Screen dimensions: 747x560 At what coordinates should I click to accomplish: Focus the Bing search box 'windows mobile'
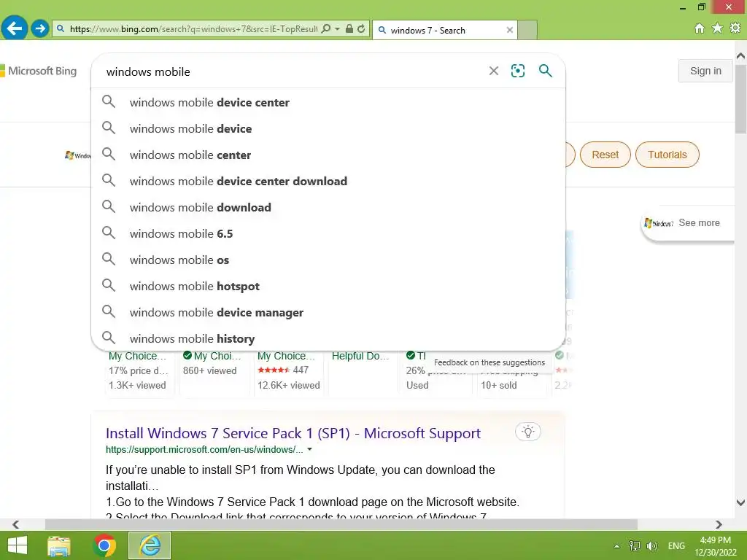(290, 71)
